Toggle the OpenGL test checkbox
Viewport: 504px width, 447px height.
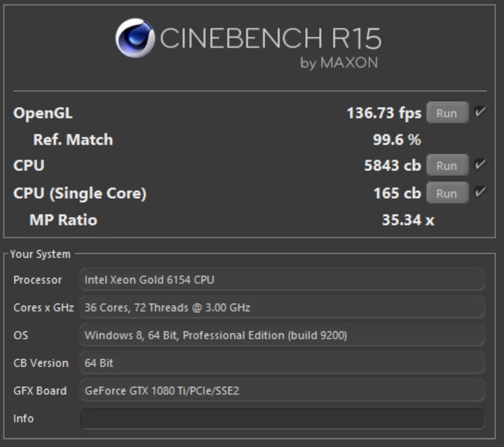[x=480, y=112]
